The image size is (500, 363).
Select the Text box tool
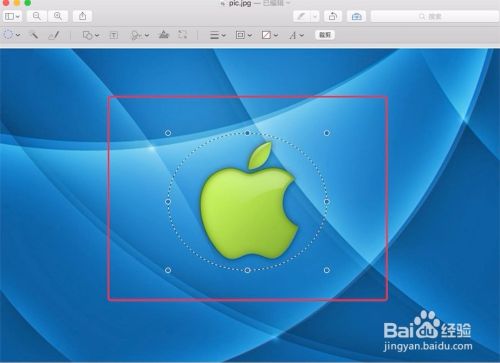[114, 35]
